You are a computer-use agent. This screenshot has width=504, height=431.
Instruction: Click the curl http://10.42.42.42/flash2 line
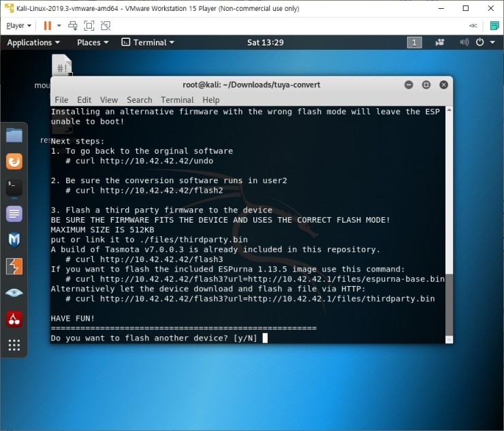pyautogui.click(x=144, y=191)
